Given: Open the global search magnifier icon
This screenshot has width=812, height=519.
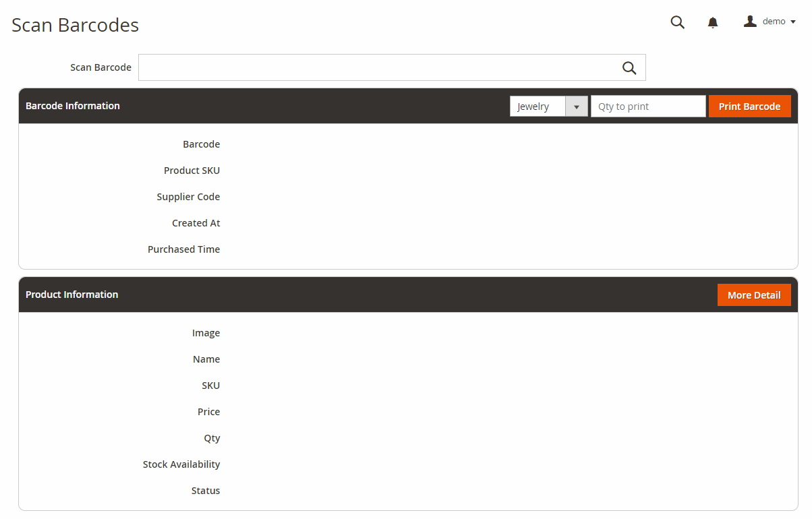Looking at the screenshot, I should (x=678, y=22).
